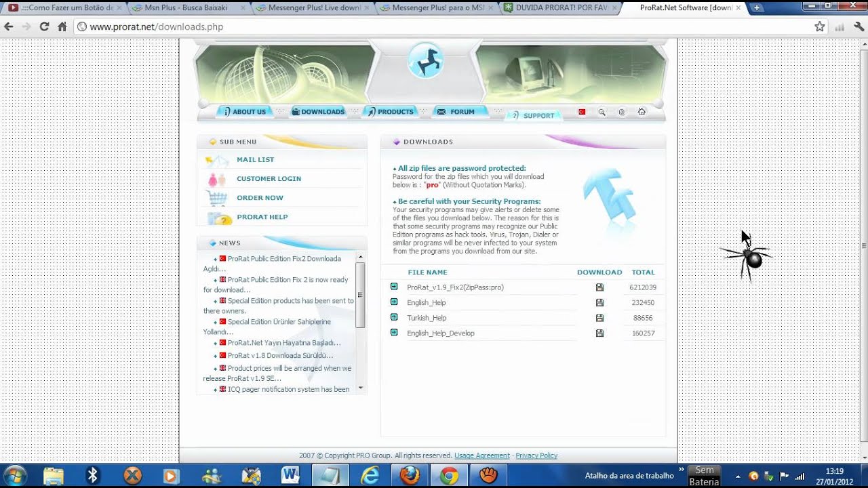Click the news item ProRat v1.8 Downloada Sürüldü

[280, 356]
